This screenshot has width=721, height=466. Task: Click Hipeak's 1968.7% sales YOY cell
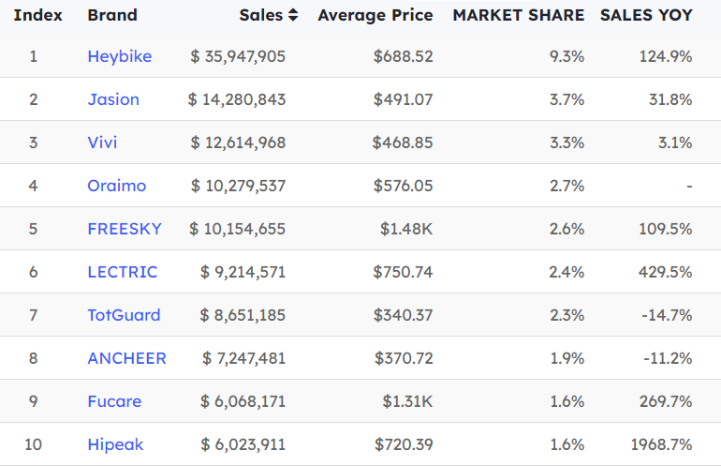[660, 444]
